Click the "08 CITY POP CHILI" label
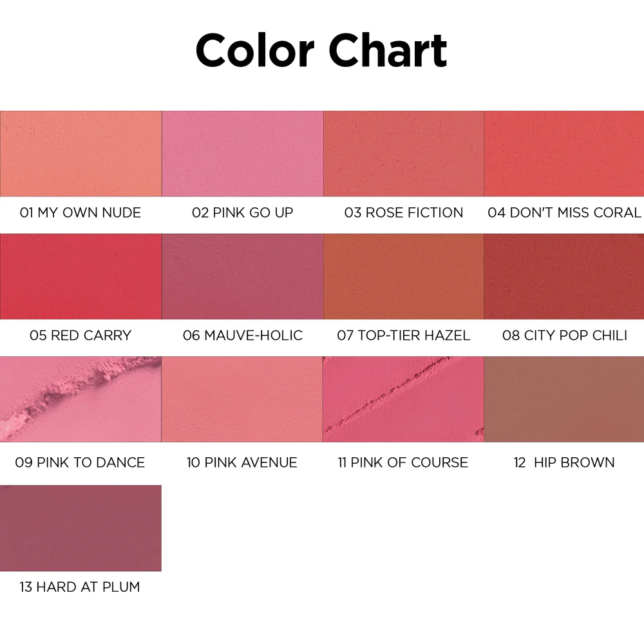This screenshot has width=644, height=644. 564,336
